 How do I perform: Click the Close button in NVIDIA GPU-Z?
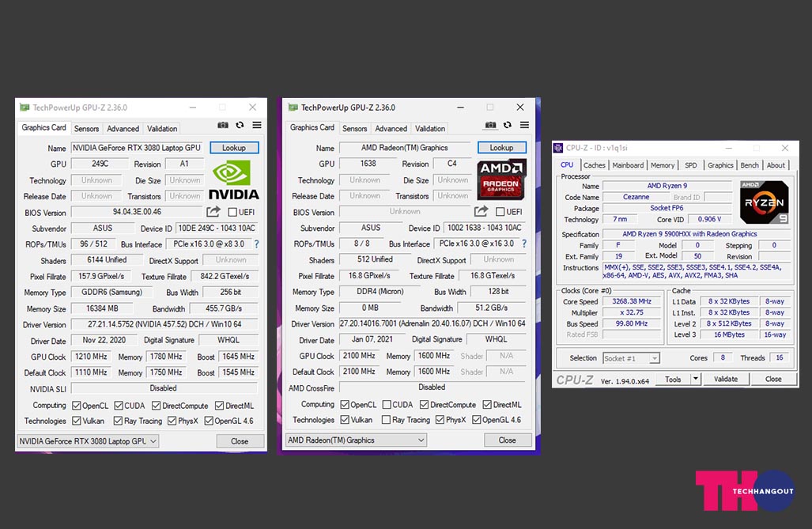(240, 441)
